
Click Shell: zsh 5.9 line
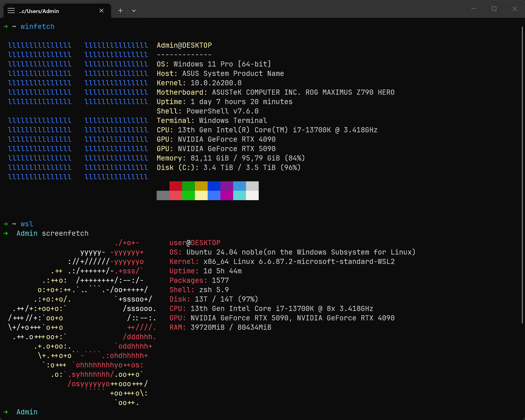coord(199,290)
